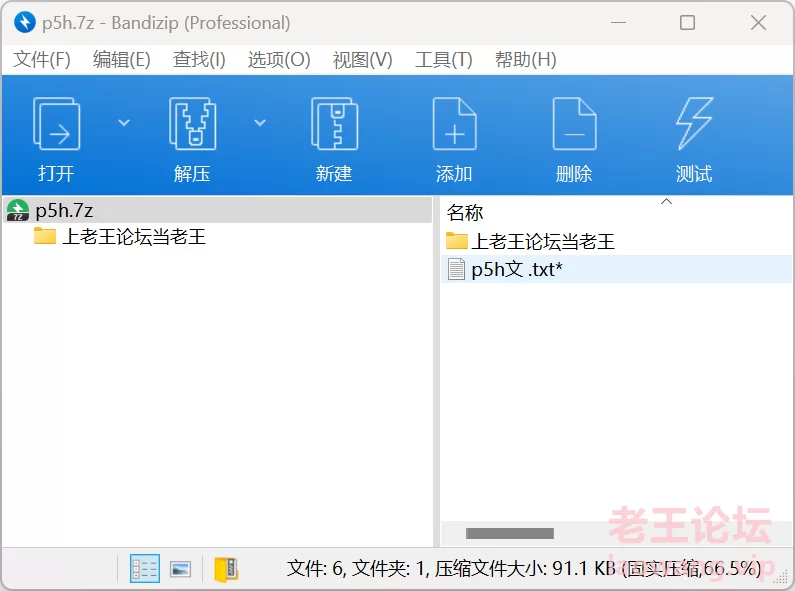Click the text file icon beside p5h文 .txt*
This screenshot has height=591, width=795.
[456, 269]
